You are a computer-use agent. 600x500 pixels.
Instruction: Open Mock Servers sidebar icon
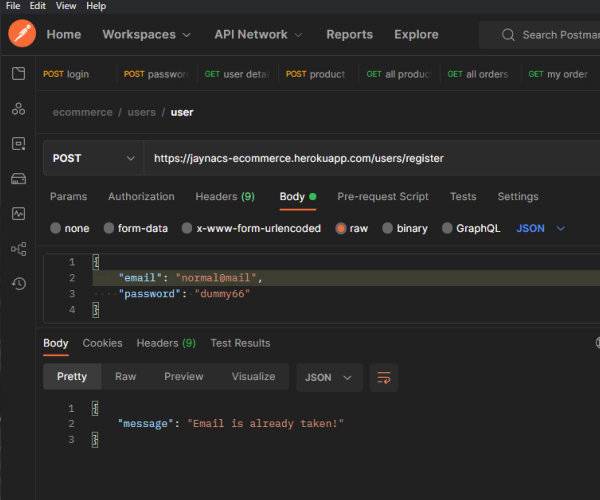18,179
